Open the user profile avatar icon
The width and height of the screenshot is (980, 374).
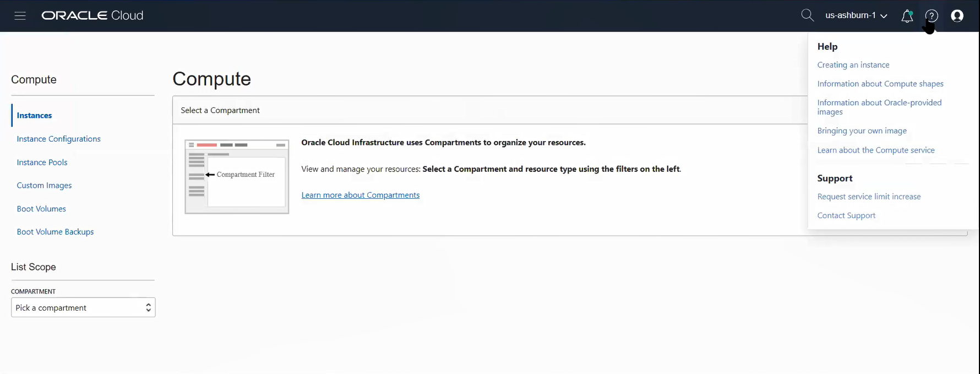pyautogui.click(x=957, y=16)
